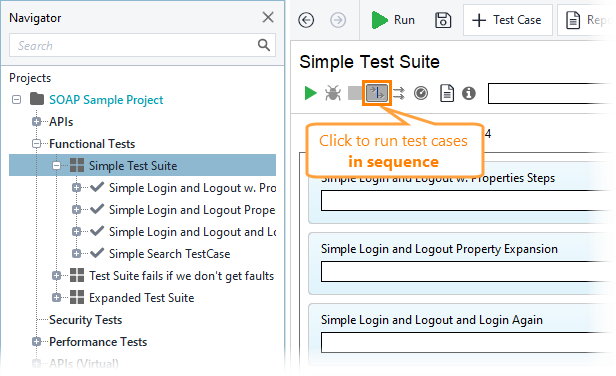Viewport: 616px width, 376px height.
Task: Stop the run with gray square button
Action: 355,94
